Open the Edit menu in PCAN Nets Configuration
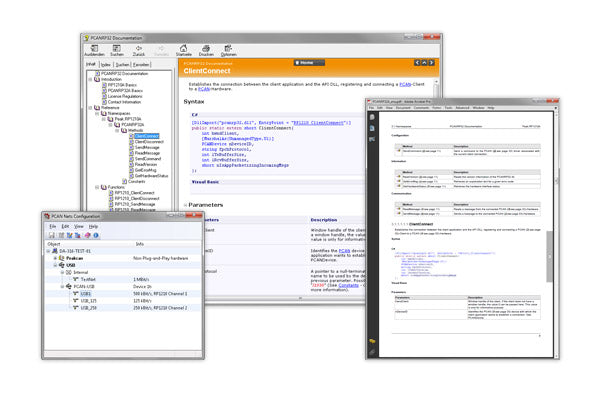Viewport: 600px width, 418px height. [x=64, y=227]
